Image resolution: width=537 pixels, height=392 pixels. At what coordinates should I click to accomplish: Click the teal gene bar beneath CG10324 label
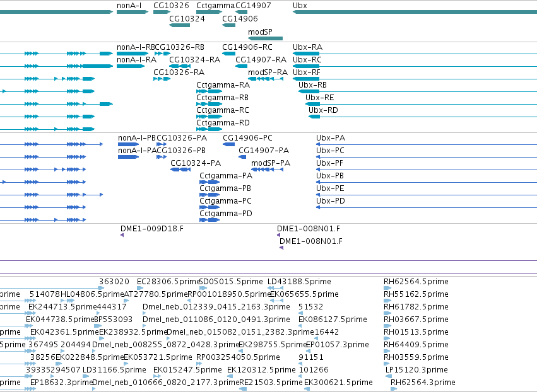click(179, 25)
